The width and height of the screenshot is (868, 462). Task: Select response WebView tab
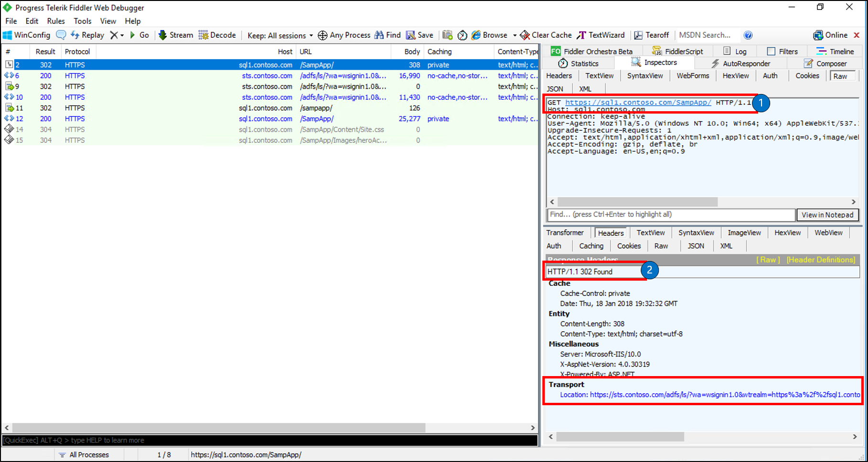coord(828,232)
